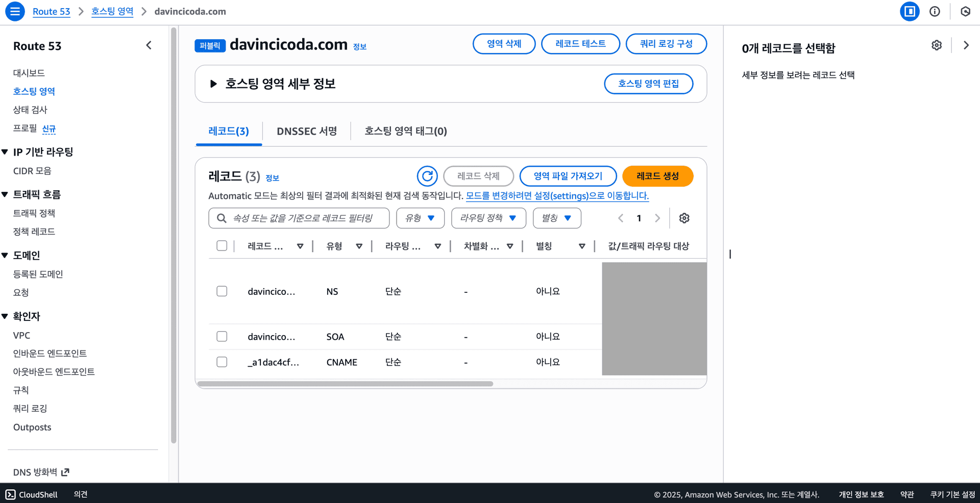Collapse the 도메인 sidebar section
The height and width of the screenshot is (503, 980).
click(x=6, y=255)
